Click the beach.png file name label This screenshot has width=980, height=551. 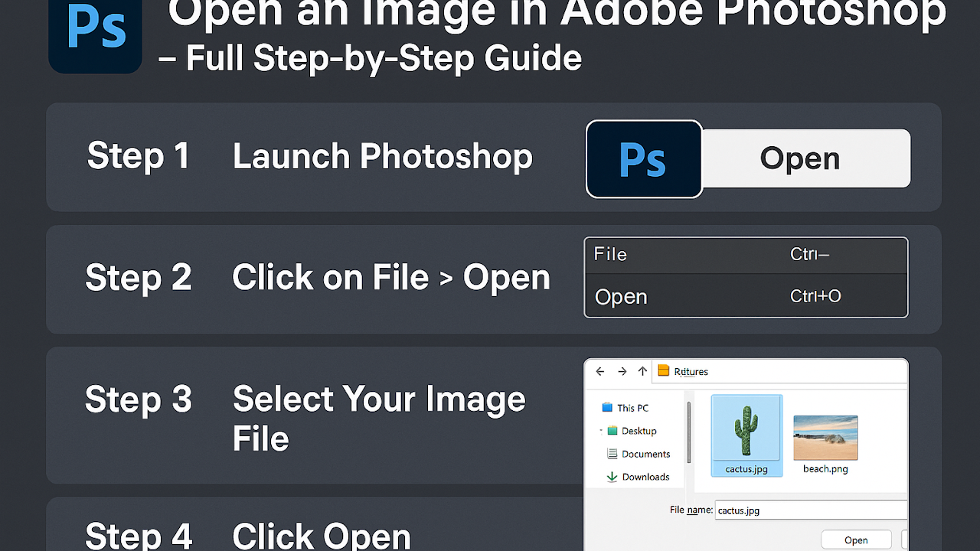click(x=825, y=469)
